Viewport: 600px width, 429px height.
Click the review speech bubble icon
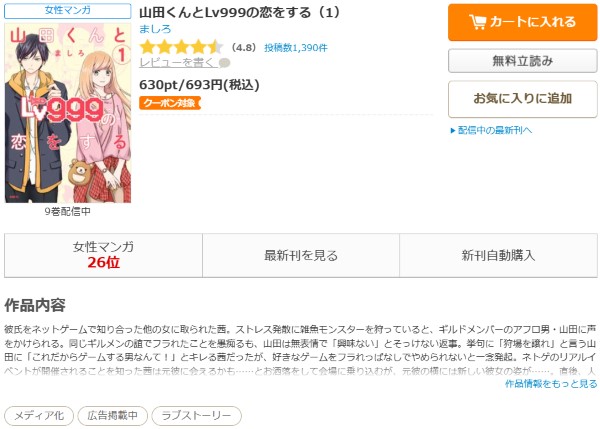(x=225, y=63)
